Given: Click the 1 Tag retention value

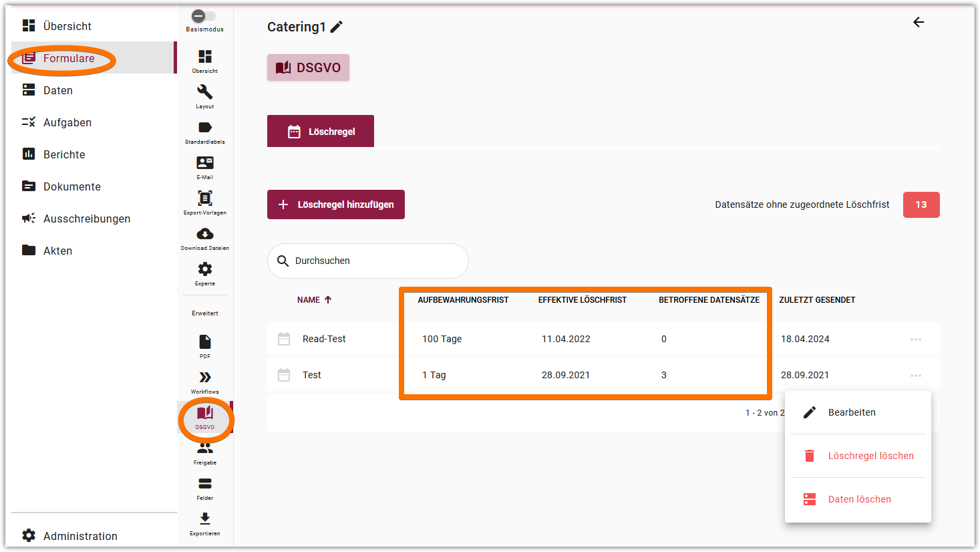Looking at the screenshot, I should [x=434, y=375].
